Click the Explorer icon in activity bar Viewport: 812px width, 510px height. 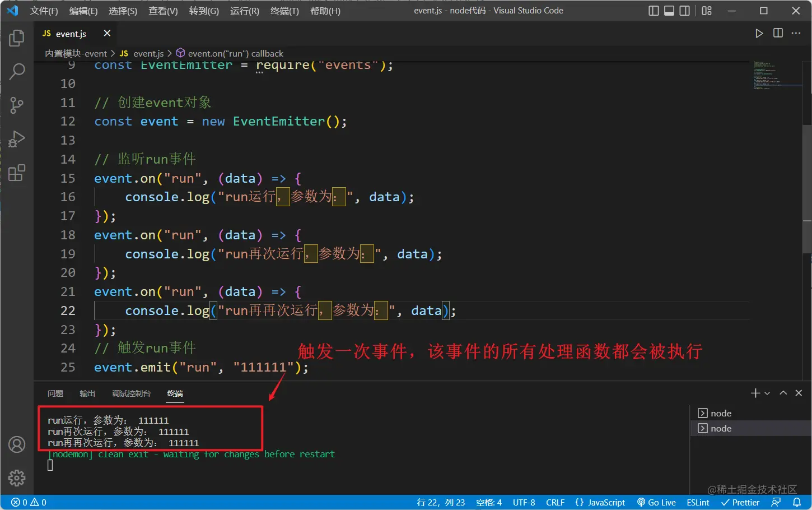click(x=17, y=38)
